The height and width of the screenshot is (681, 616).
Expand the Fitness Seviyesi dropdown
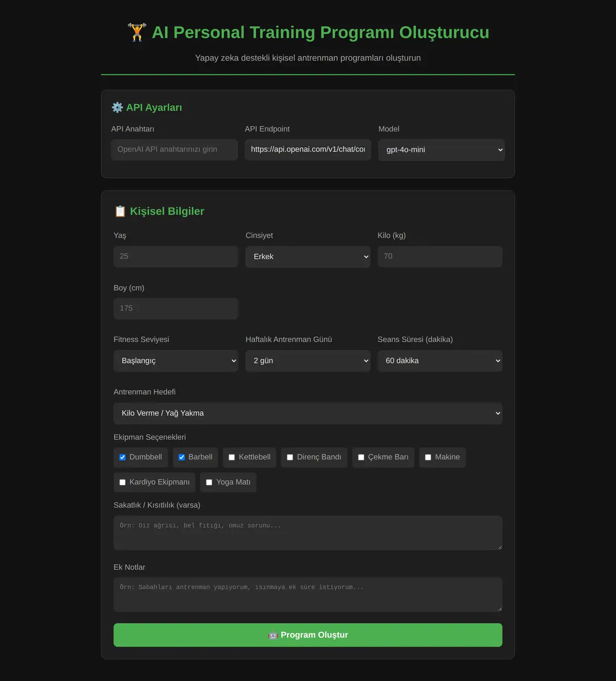[x=176, y=361]
